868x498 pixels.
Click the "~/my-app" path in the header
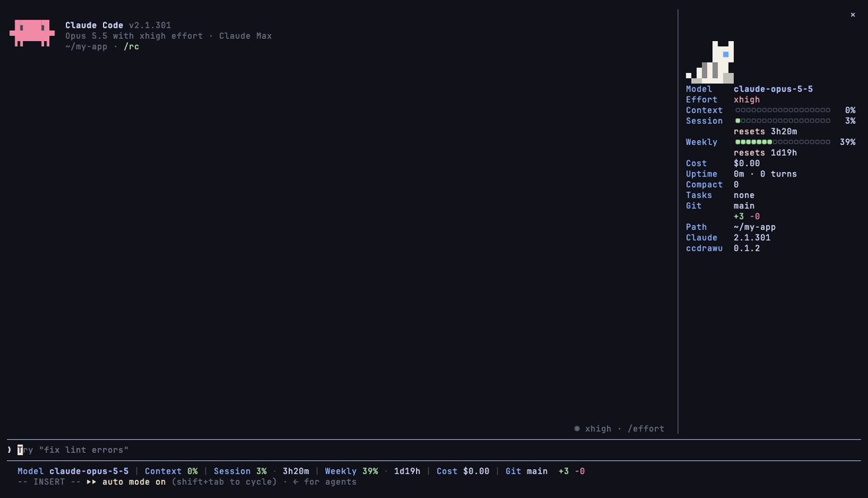click(86, 46)
